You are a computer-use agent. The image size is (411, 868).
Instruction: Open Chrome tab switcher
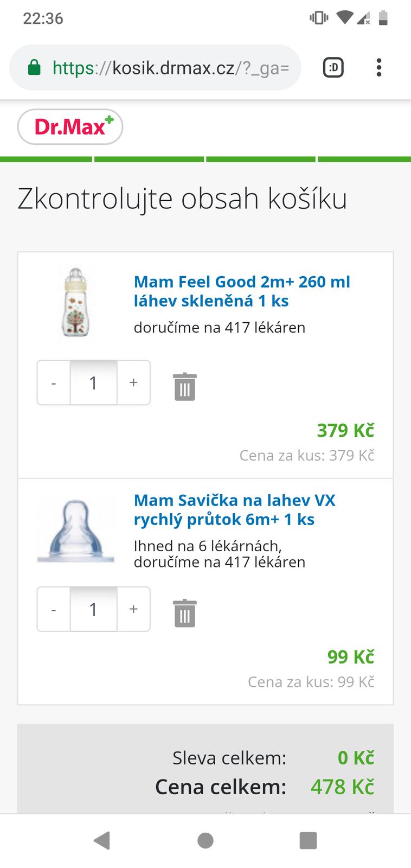coord(333,68)
